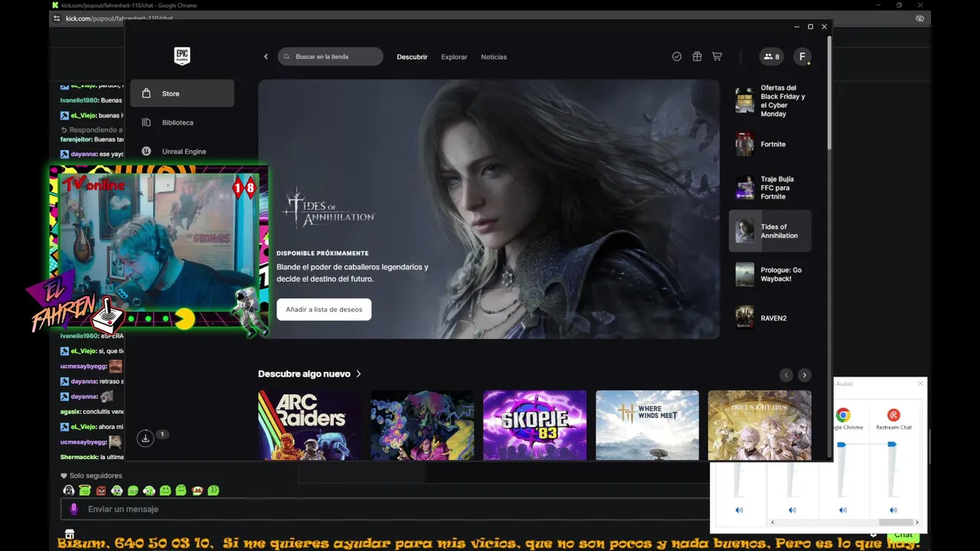Click the Chrome address bar URL

click(x=119, y=18)
